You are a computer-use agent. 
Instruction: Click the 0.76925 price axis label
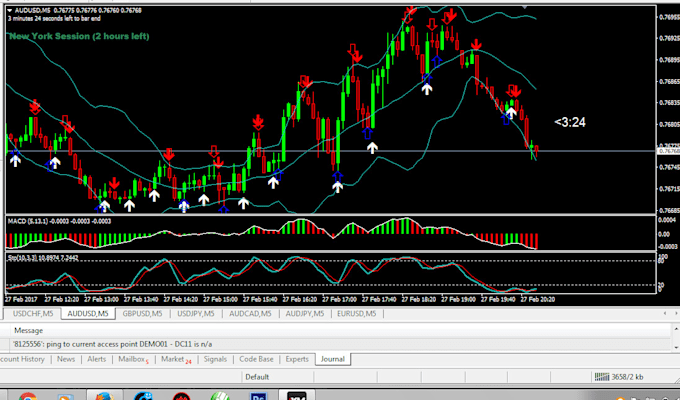tap(669, 39)
